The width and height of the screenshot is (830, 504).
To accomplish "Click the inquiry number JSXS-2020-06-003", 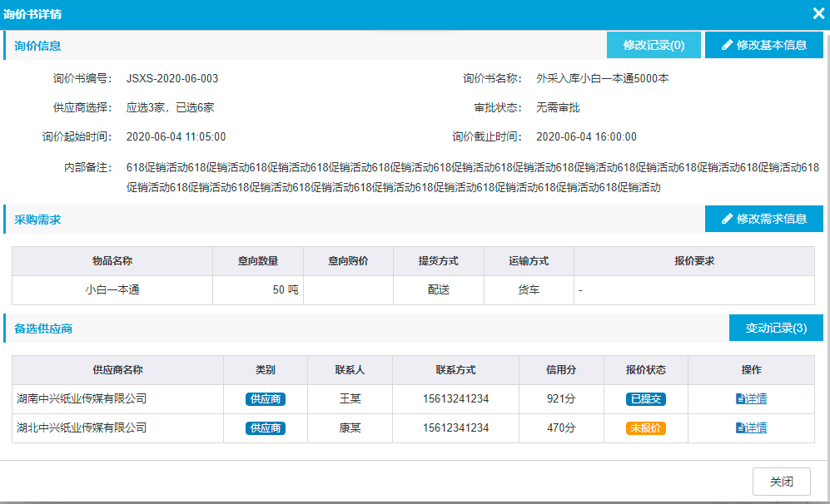I will [172, 79].
